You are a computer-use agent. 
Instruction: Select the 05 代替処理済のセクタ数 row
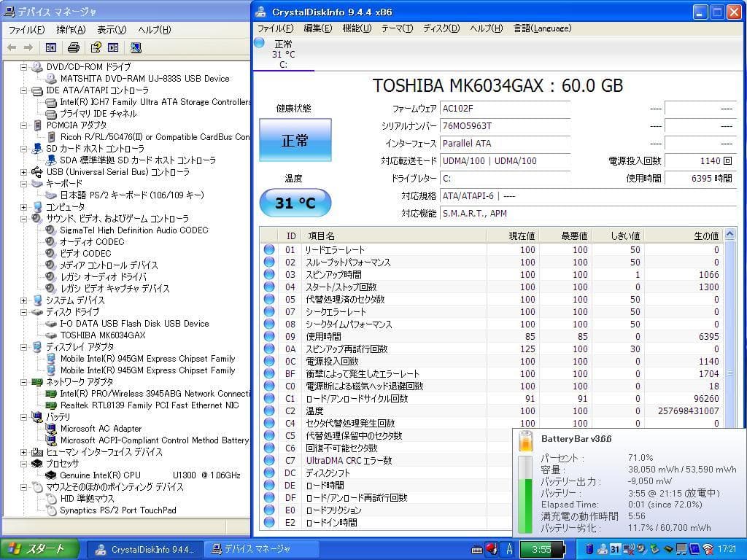tap(492, 300)
